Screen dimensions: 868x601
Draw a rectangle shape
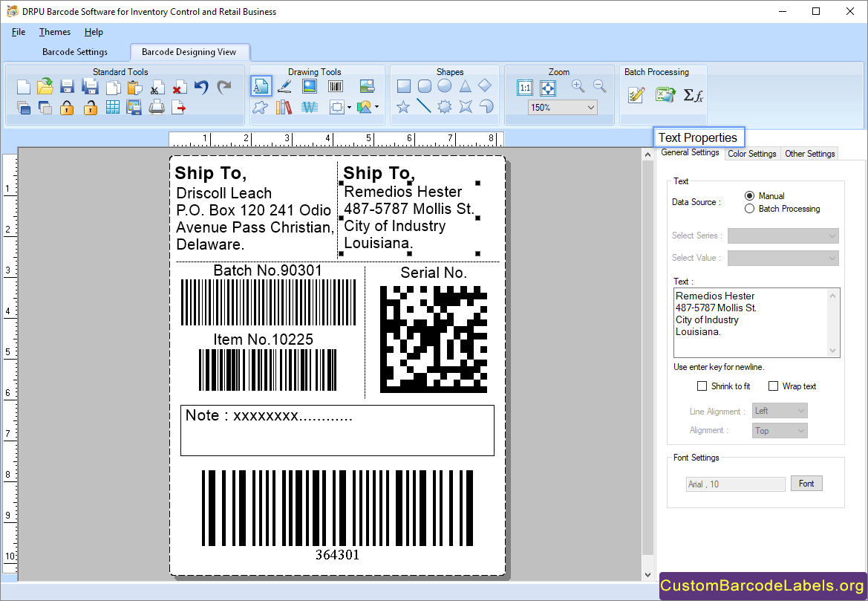[x=404, y=86]
